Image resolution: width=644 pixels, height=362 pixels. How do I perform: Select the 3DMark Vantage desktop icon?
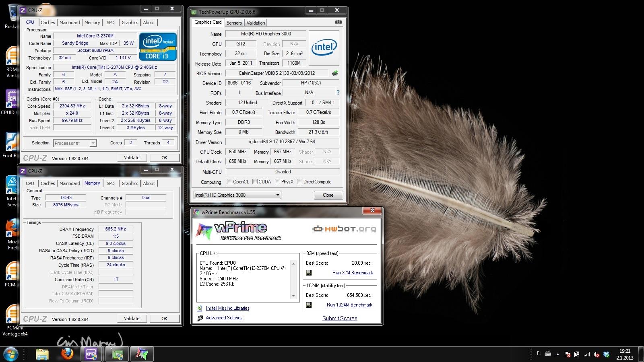(11, 62)
